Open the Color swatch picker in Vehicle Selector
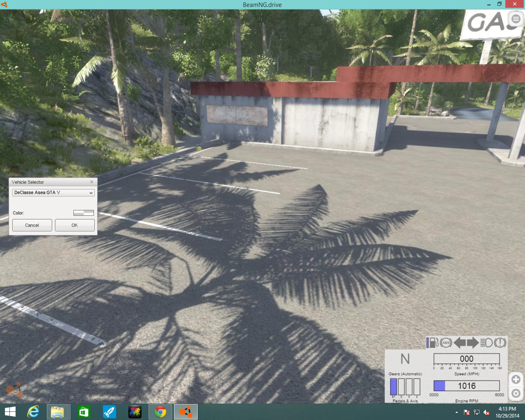The image size is (525, 420). click(x=84, y=213)
